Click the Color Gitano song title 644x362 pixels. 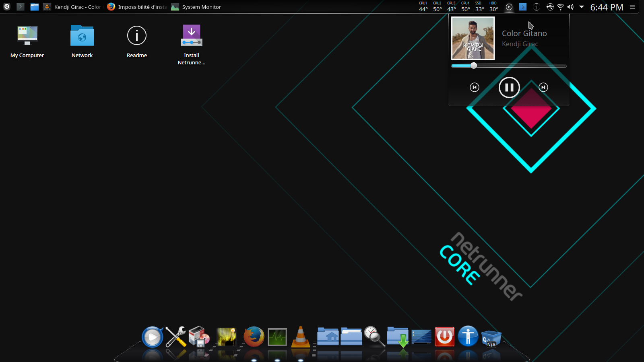point(524,33)
